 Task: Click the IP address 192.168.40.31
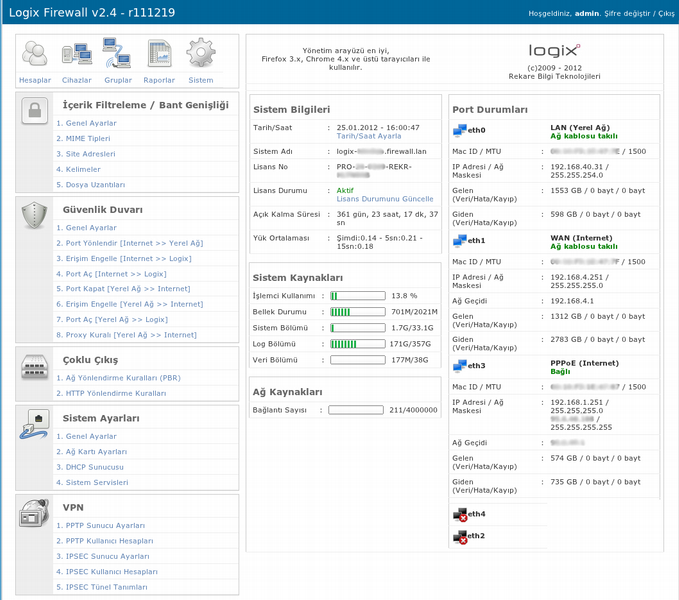(x=576, y=167)
